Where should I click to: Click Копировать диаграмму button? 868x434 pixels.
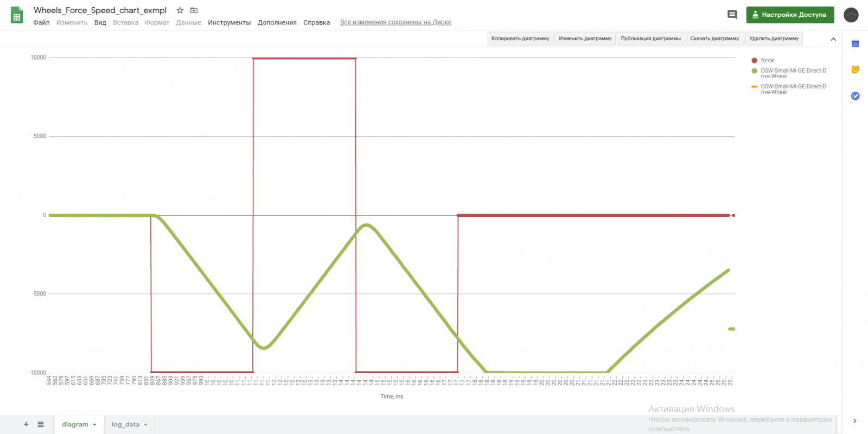520,39
